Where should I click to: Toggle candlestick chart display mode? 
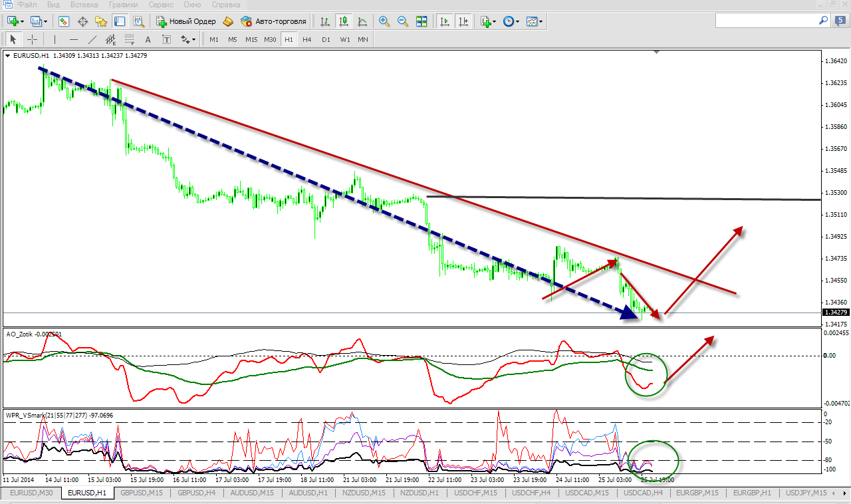344,21
